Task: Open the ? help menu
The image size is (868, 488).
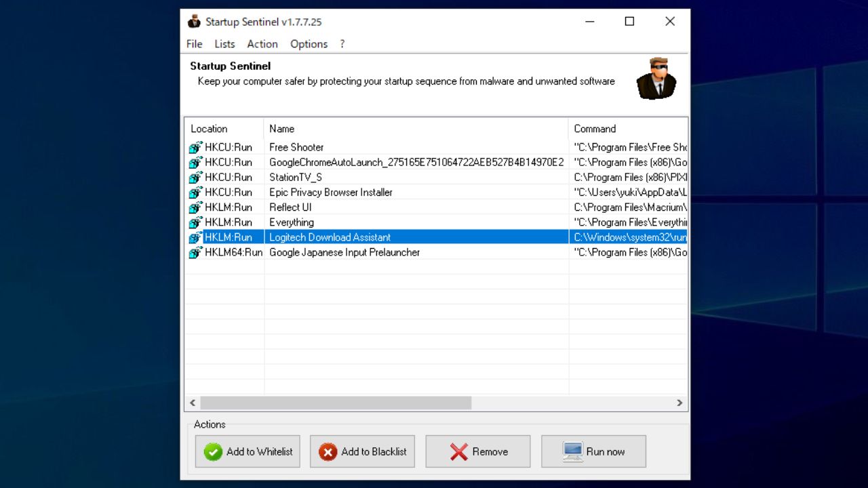Action: pyautogui.click(x=342, y=44)
